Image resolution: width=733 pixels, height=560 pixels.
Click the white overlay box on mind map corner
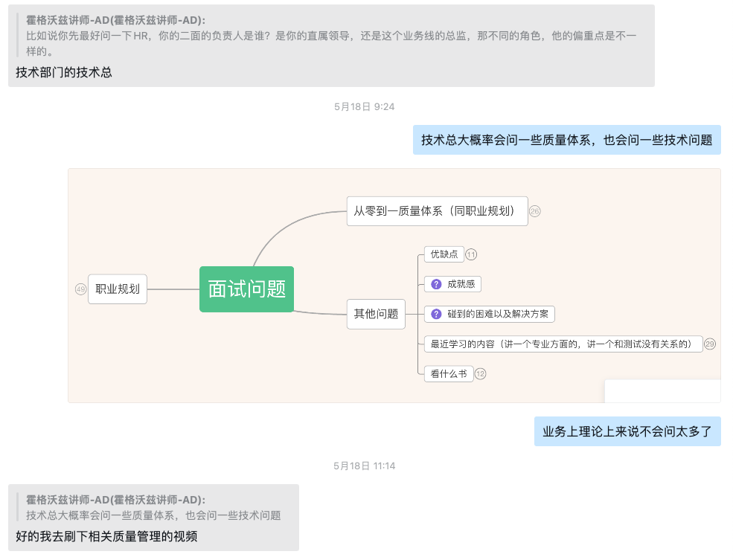(662, 390)
